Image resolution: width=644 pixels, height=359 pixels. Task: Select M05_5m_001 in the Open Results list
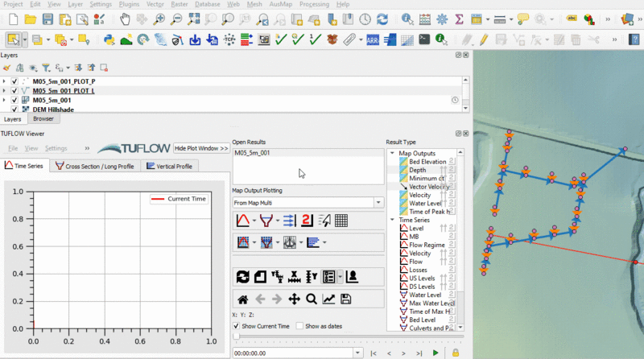point(252,153)
